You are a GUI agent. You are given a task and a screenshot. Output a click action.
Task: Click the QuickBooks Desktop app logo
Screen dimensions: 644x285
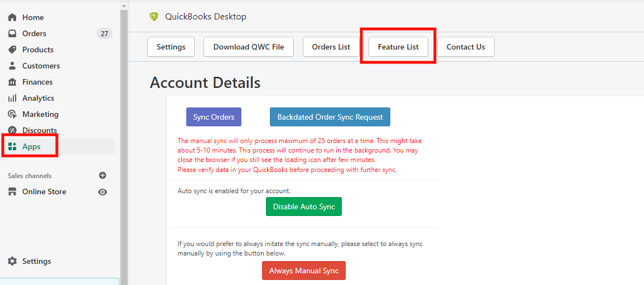pos(153,17)
